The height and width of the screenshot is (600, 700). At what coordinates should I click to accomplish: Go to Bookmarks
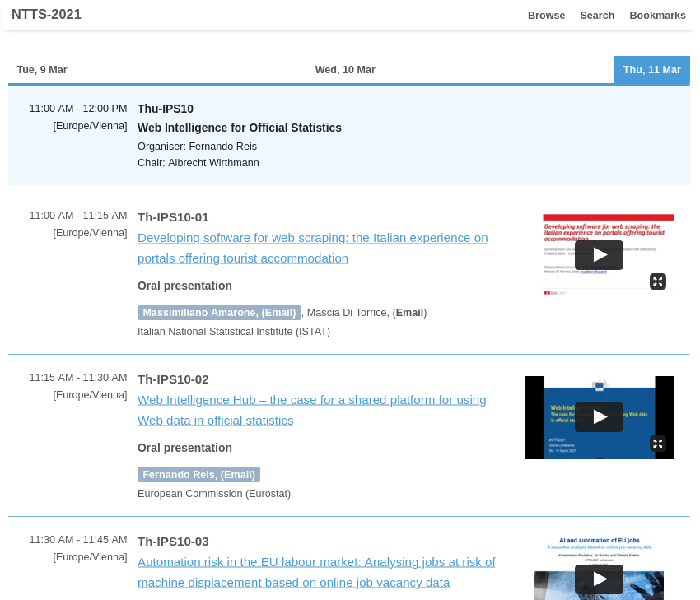coord(657,15)
